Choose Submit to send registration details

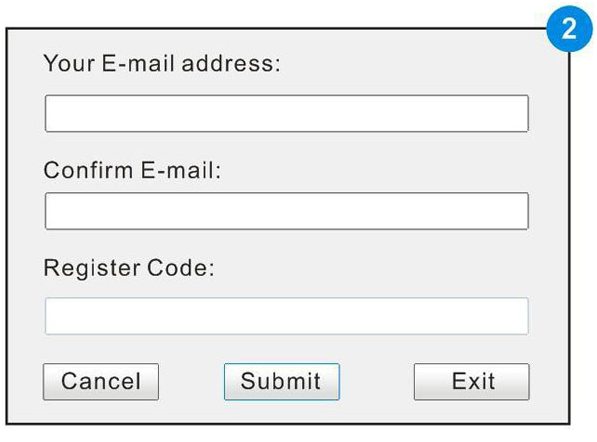(282, 381)
